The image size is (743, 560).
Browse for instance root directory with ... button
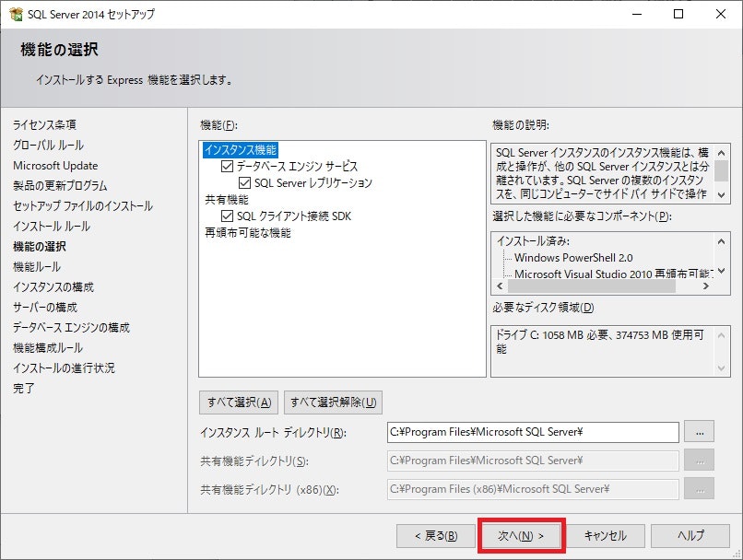[x=699, y=432]
